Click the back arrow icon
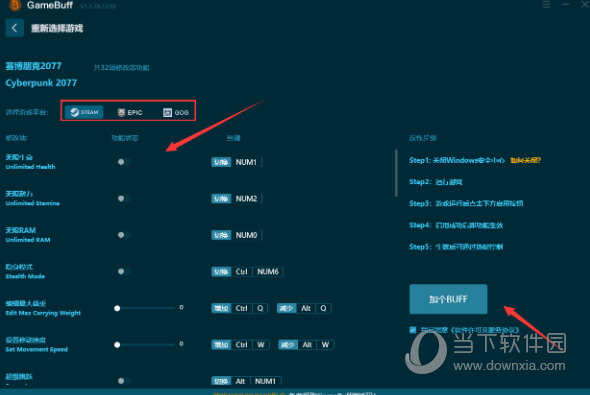Screen dimensions: 590x395 pos(14,28)
